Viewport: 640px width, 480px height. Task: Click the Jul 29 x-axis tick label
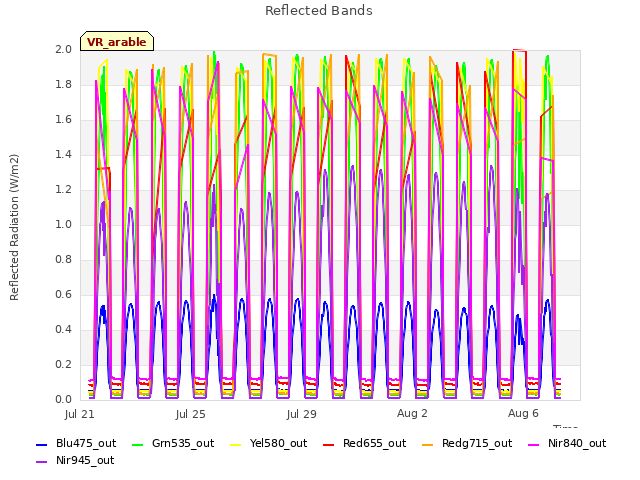tap(301, 414)
